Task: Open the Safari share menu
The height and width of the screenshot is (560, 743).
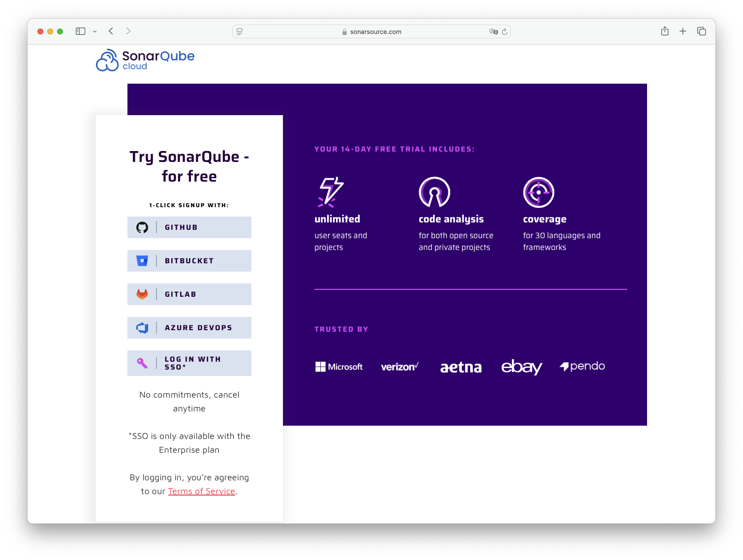Action: point(665,31)
